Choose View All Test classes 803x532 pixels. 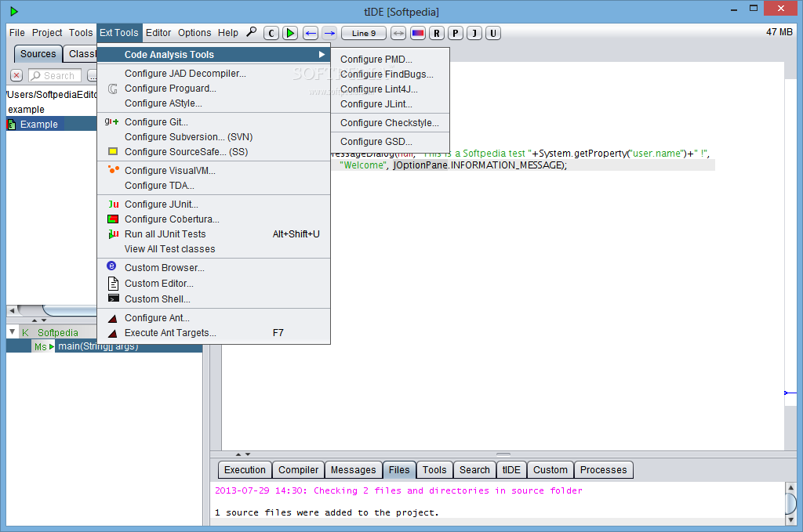click(x=213, y=248)
